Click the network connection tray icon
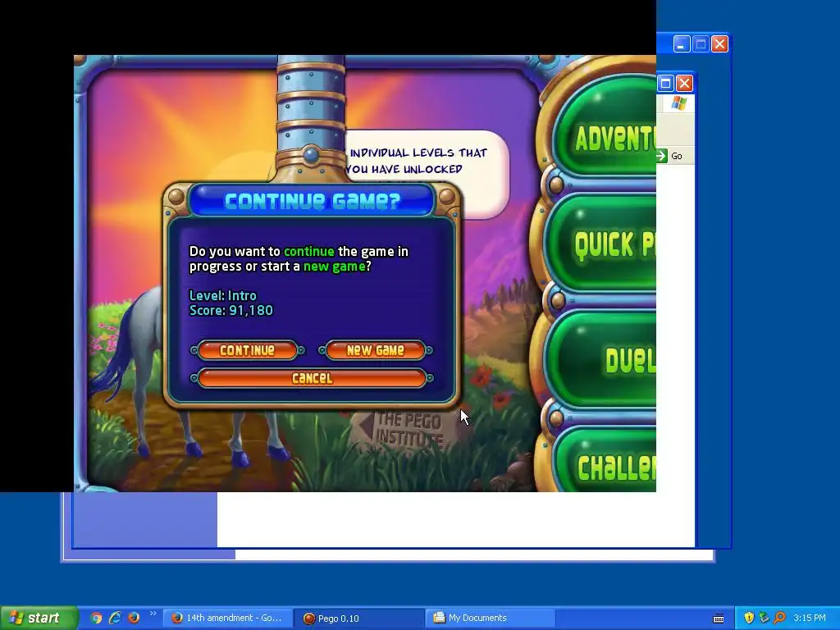 [x=764, y=618]
